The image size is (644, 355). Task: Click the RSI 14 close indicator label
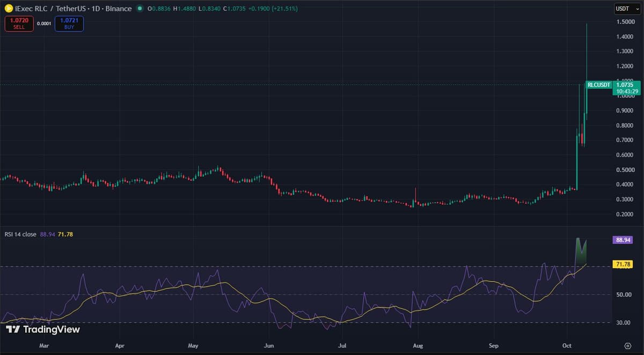click(x=20, y=233)
